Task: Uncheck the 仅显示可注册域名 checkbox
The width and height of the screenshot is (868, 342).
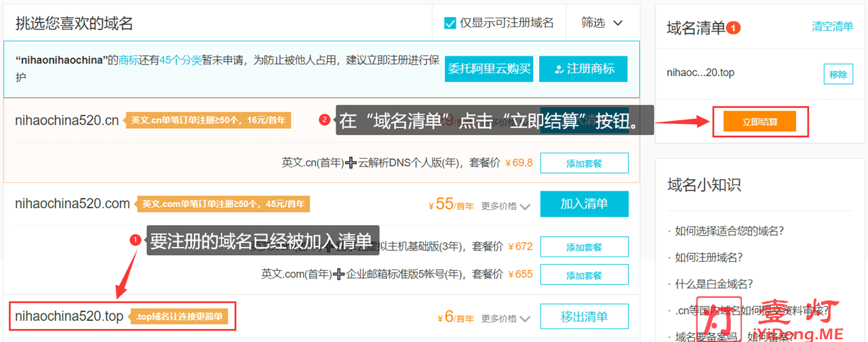Action: 450,23
